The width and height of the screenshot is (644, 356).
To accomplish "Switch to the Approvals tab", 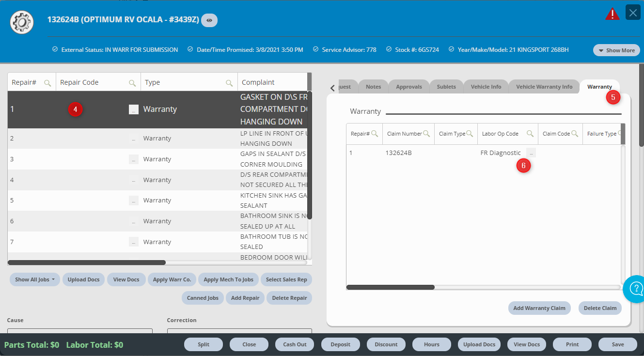I will point(408,87).
